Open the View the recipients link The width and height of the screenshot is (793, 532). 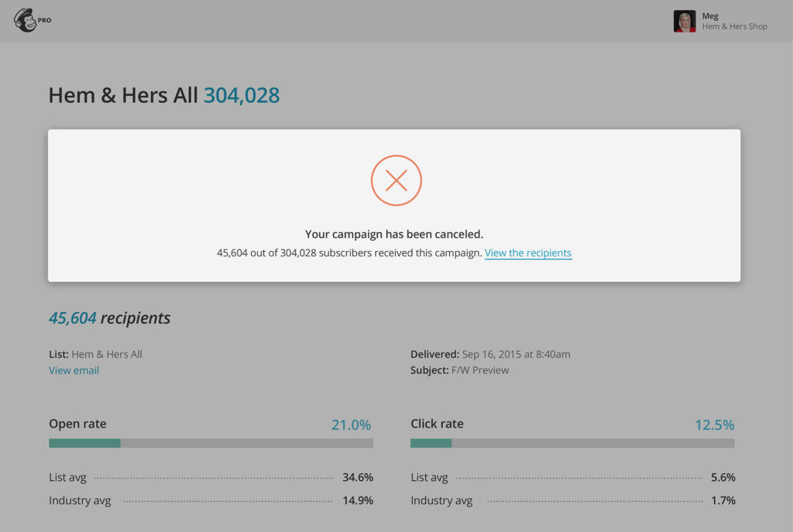[527, 252]
